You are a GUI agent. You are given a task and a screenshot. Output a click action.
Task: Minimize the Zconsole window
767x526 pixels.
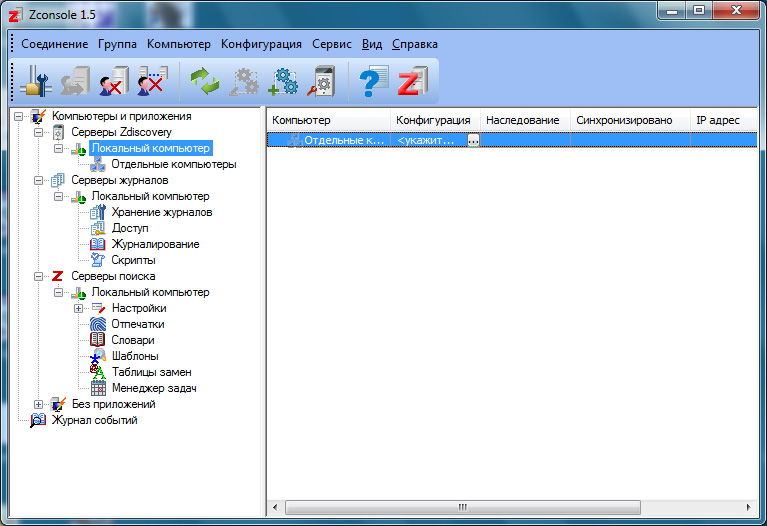click(x=672, y=11)
